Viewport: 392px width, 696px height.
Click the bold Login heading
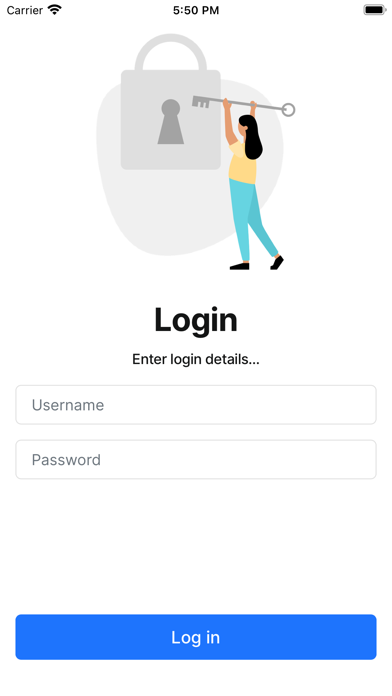point(196,320)
